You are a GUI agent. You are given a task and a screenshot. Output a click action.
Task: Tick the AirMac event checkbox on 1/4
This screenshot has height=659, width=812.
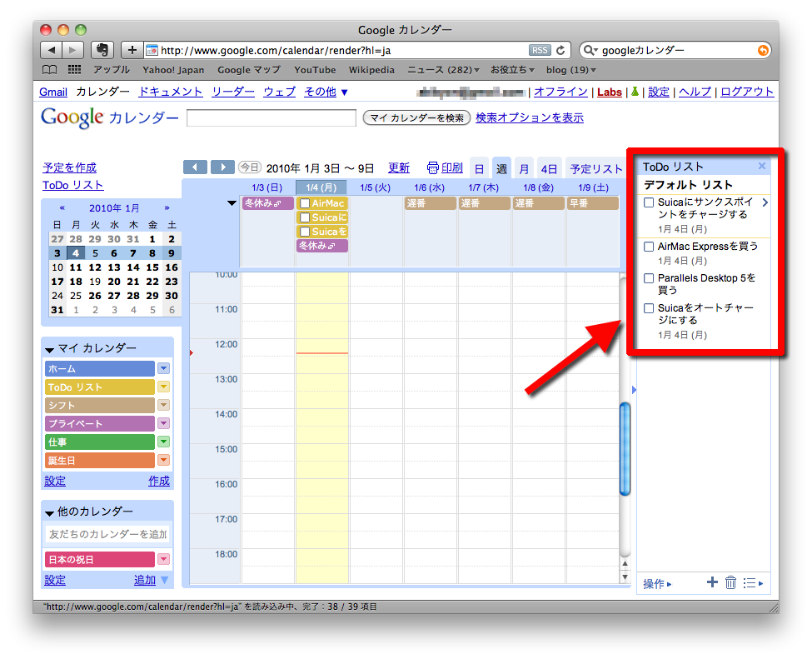coord(305,203)
